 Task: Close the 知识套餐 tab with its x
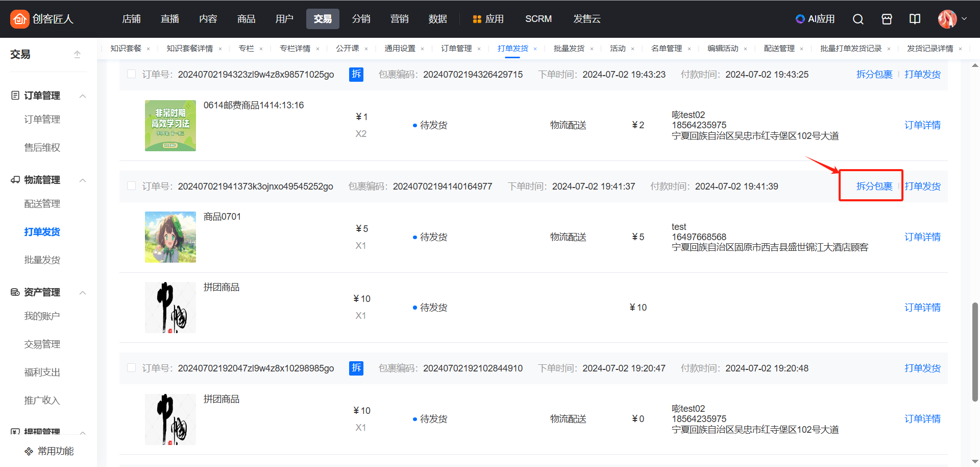[149, 49]
